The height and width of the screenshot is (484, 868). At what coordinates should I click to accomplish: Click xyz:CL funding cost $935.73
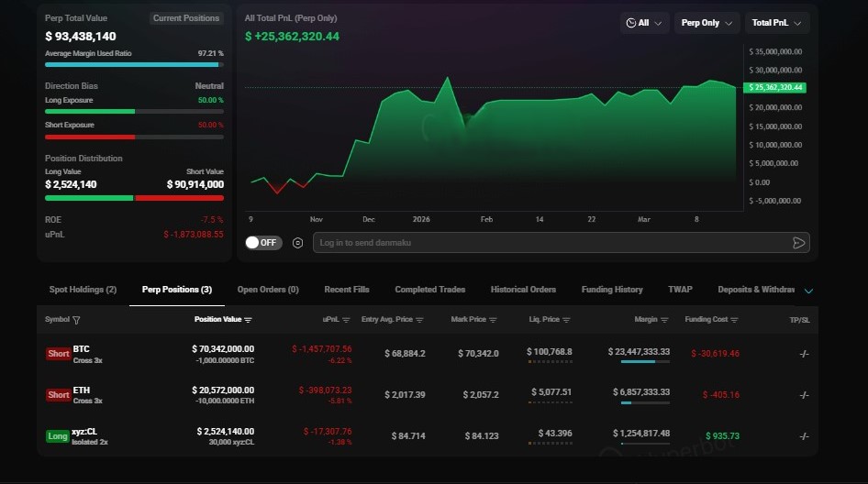722,436
